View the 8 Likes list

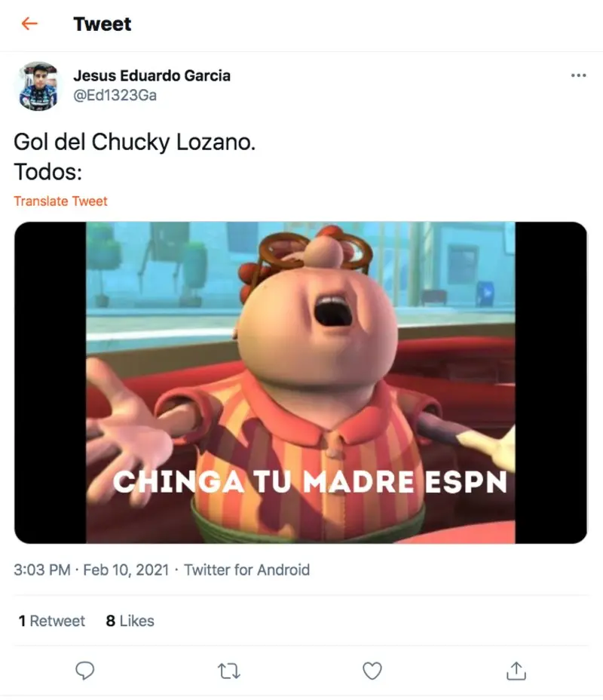pyautogui.click(x=130, y=621)
